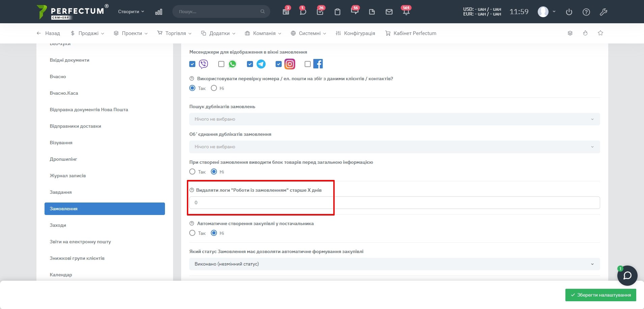
Task: Open the 'Конфігурація' menu item
Action: tap(356, 33)
